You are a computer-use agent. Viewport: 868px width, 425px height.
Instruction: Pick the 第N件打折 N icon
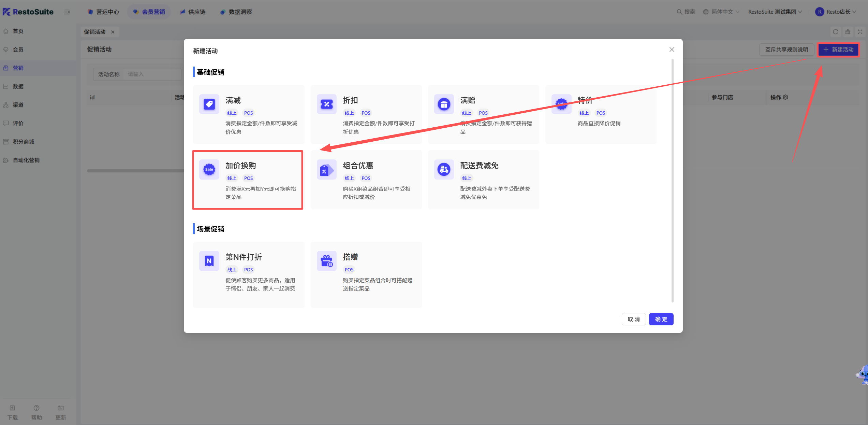coord(209,261)
